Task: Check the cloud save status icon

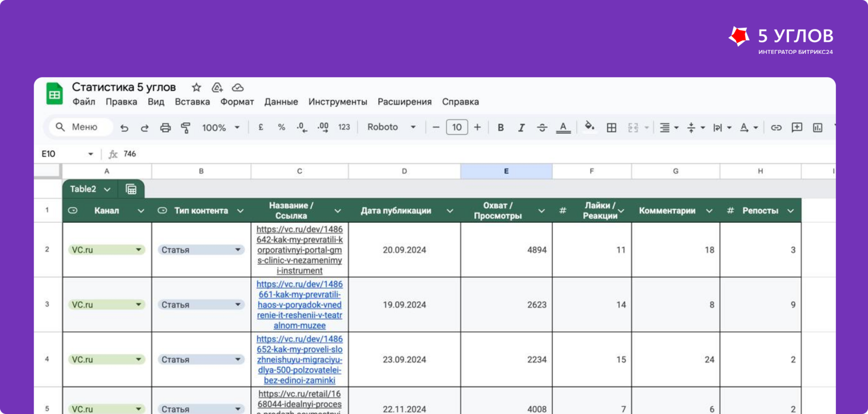Action: [x=238, y=87]
